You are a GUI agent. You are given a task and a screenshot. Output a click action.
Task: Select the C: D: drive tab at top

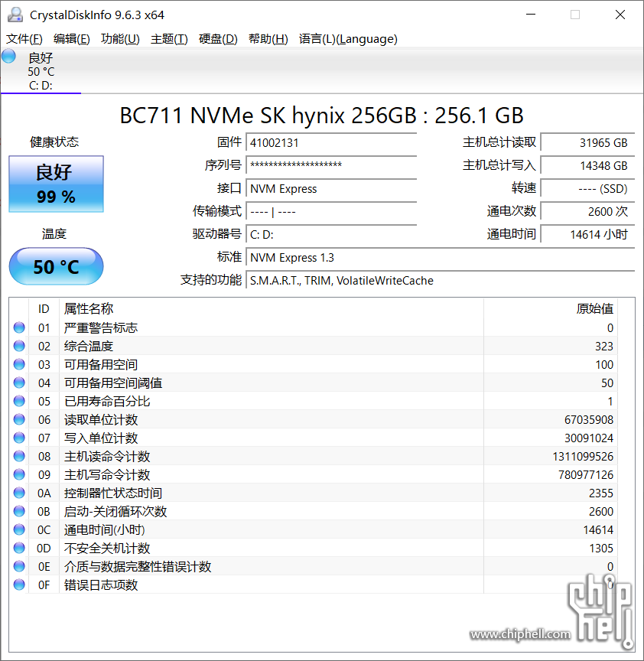coord(41,71)
